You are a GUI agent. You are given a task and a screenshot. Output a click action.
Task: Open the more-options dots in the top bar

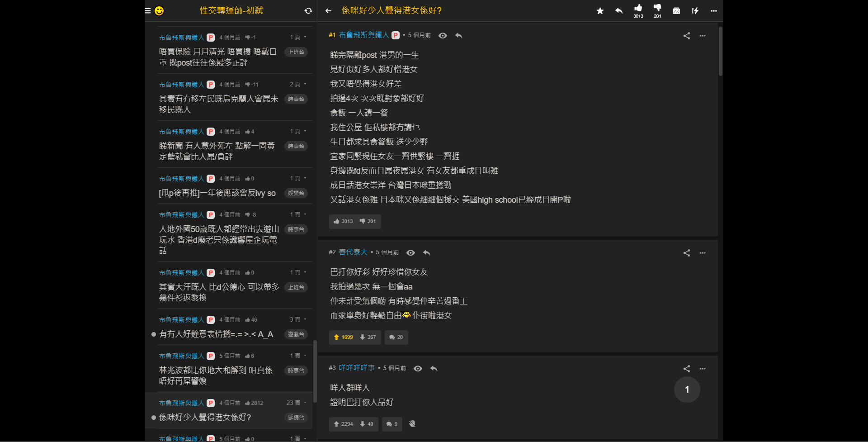(713, 10)
